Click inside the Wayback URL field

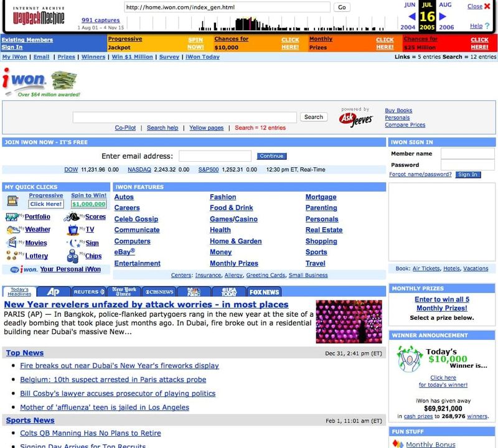(x=227, y=7)
